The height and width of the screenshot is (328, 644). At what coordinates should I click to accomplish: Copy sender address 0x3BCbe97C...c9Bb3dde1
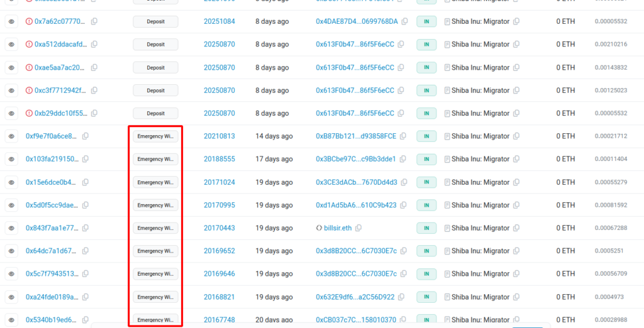click(x=402, y=159)
